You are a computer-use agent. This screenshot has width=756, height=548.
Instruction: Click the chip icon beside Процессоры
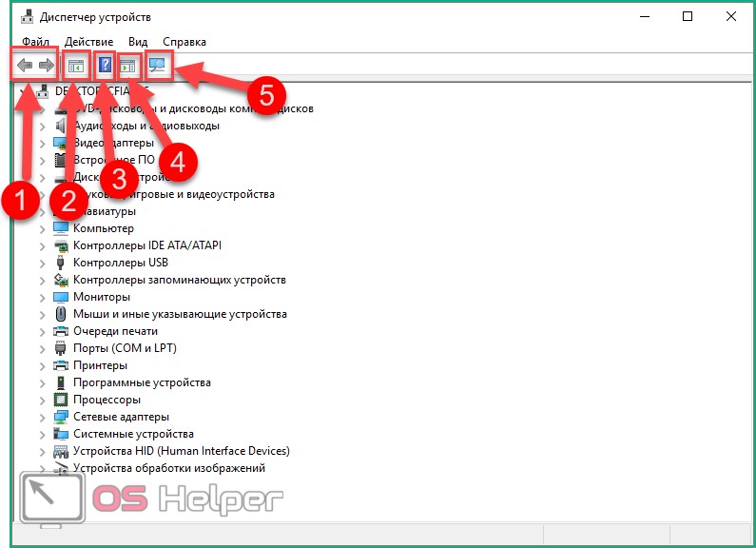tap(61, 400)
